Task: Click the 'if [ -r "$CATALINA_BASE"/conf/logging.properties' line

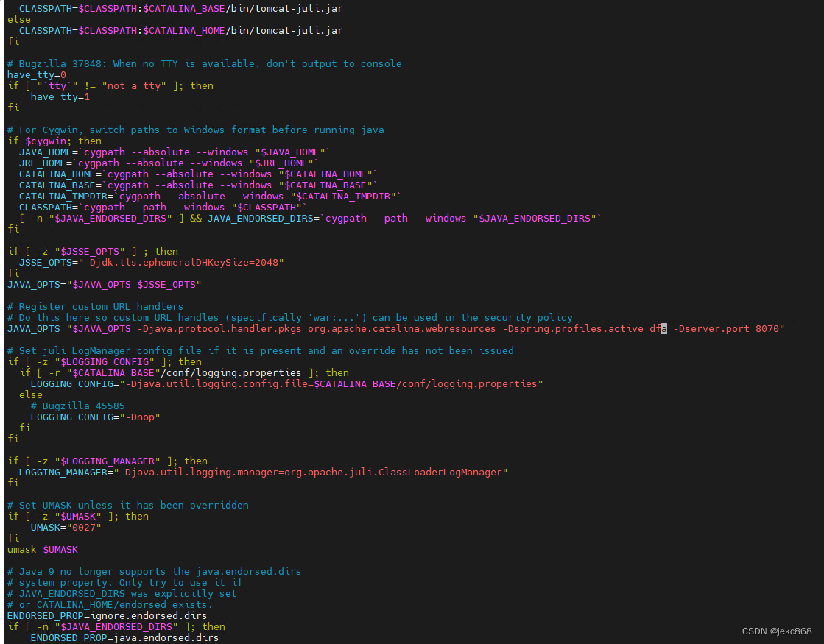Action: click(184, 373)
